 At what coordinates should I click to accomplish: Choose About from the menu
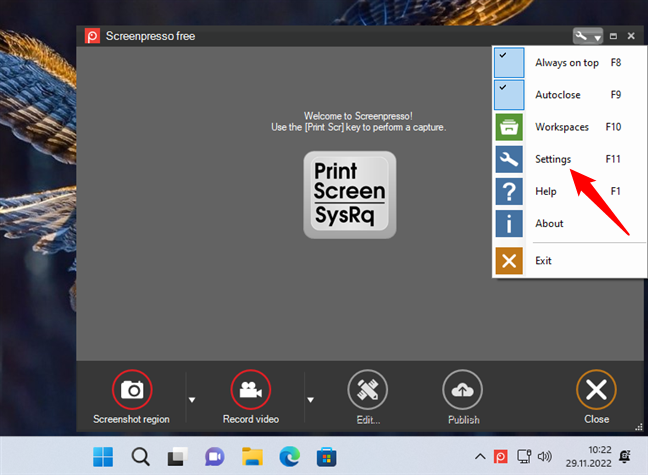(549, 224)
